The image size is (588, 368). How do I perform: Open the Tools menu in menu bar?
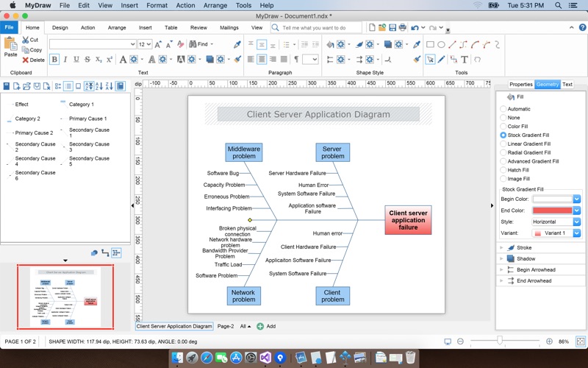[x=243, y=5]
